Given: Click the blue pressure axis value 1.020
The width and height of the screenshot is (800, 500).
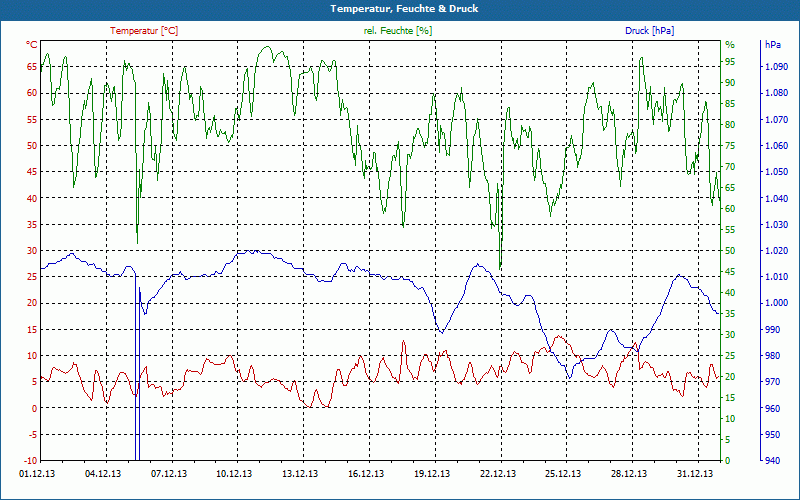Looking at the screenshot, I should (777, 250).
